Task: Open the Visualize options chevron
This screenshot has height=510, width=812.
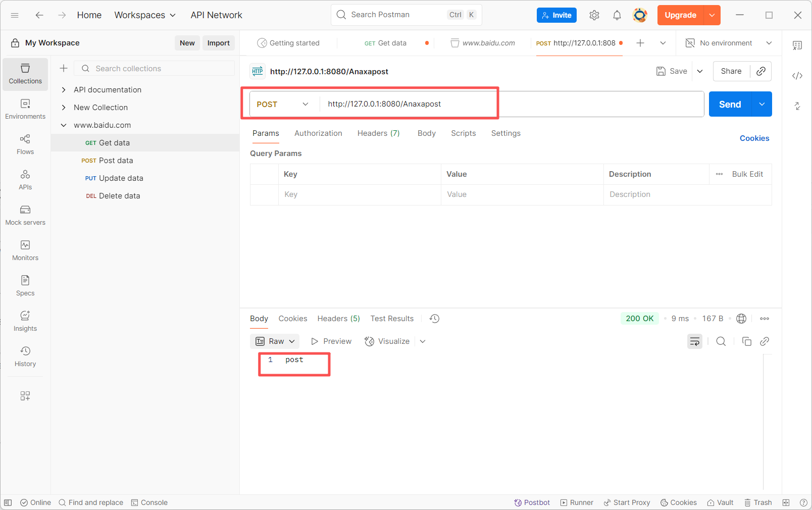Action: tap(423, 341)
